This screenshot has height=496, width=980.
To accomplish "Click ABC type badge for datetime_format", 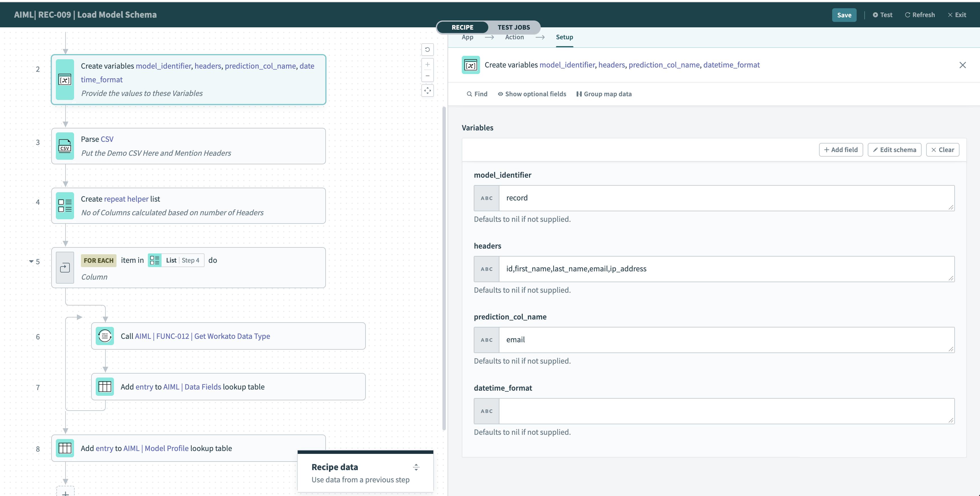I will [x=487, y=411].
